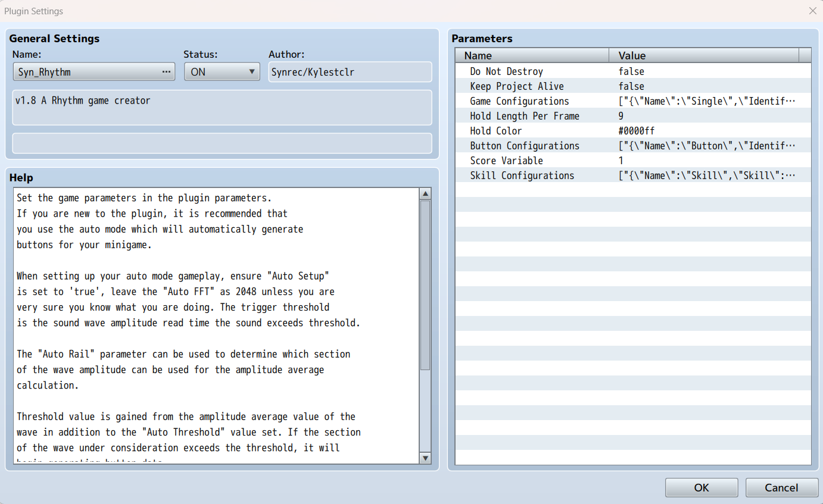The height and width of the screenshot is (504, 823).
Task: Select the Button Configurations parameter
Action: 633,146
